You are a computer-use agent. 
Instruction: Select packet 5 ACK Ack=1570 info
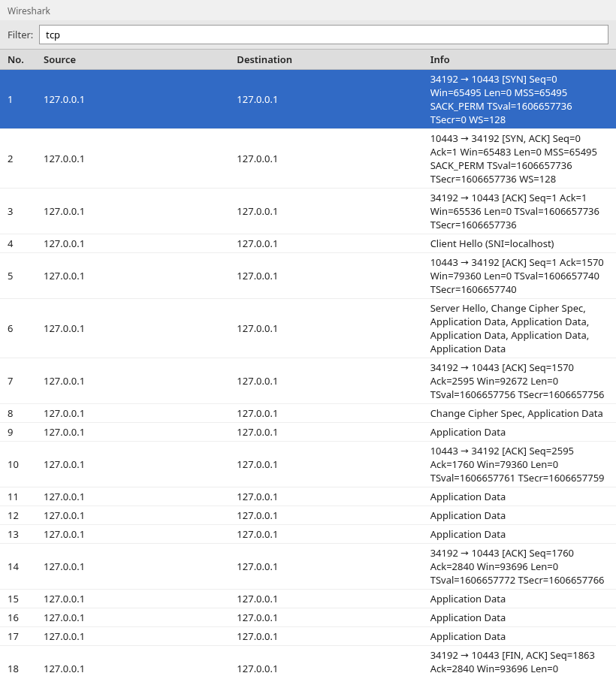coord(308,276)
